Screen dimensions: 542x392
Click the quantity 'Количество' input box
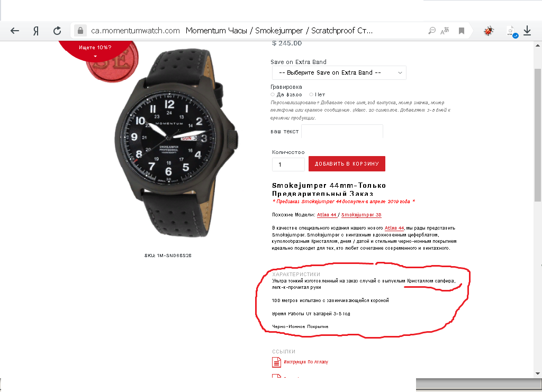coord(288,165)
